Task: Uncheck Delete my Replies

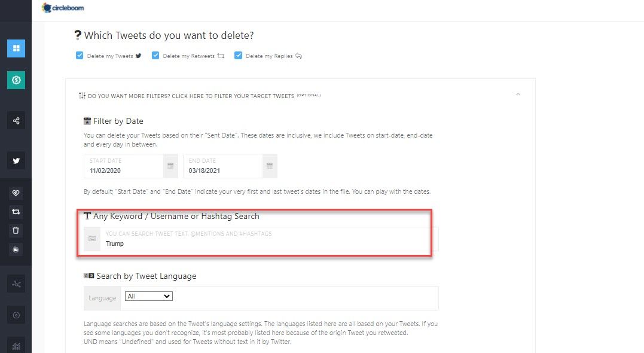Action: click(239, 55)
